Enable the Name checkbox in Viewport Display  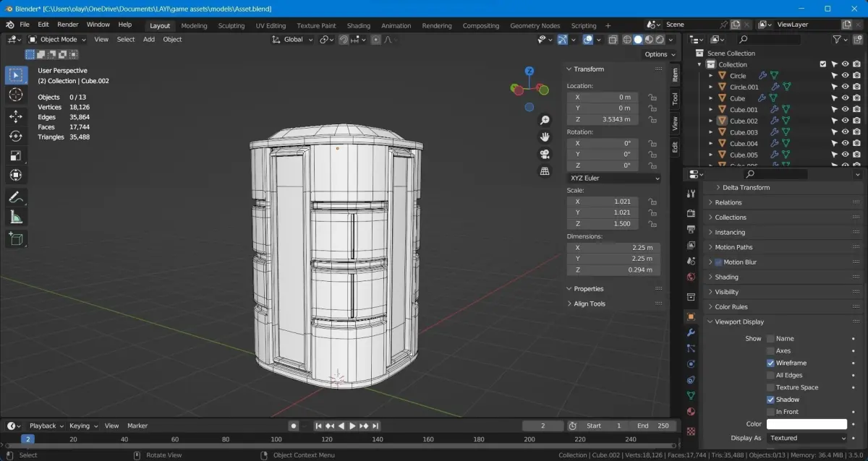[x=770, y=338]
